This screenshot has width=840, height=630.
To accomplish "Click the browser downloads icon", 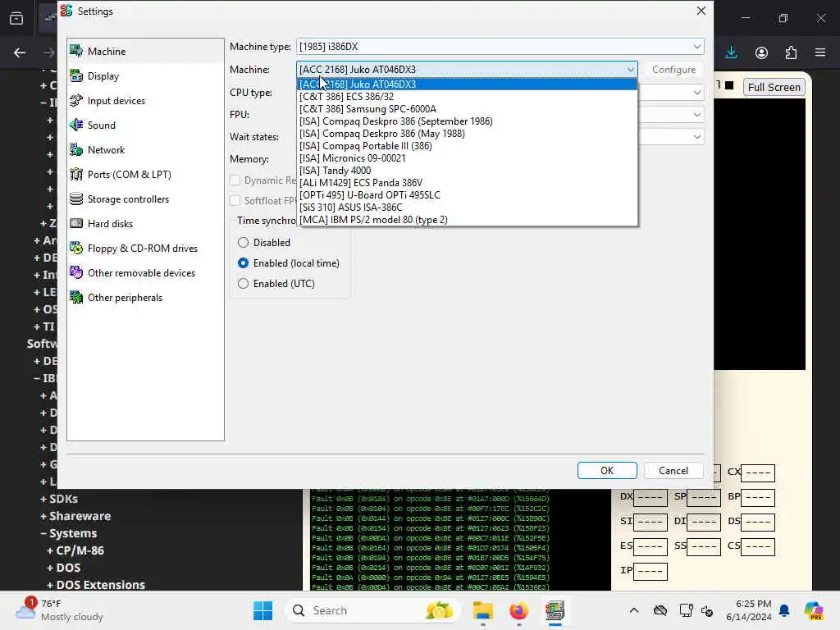I will [x=731, y=52].
